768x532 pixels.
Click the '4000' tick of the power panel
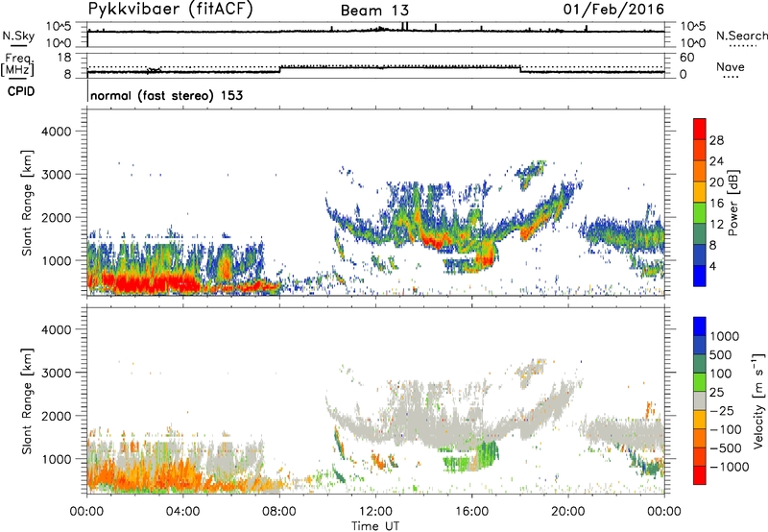(56, 132)
